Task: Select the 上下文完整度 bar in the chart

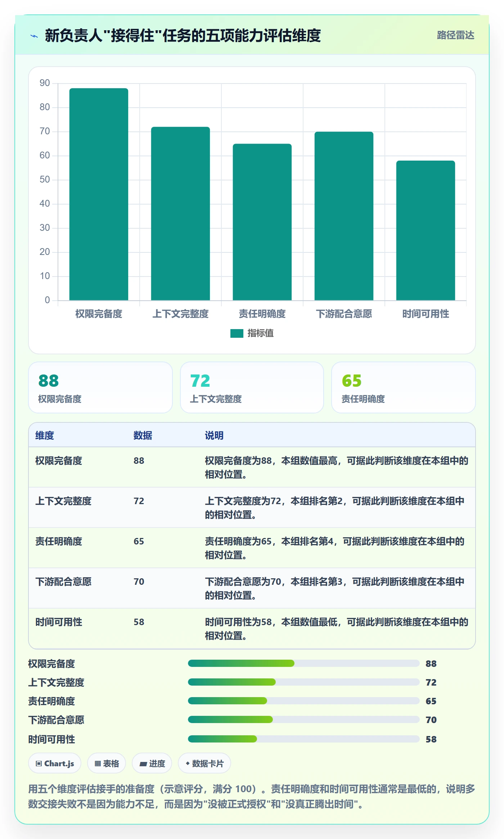Action: (180, 214)
